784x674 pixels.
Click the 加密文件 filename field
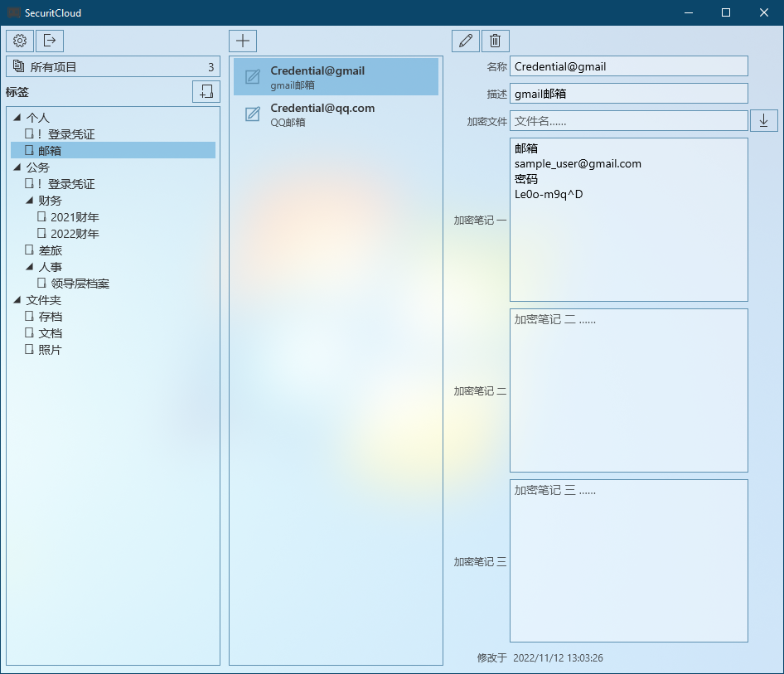pos(628,121)
